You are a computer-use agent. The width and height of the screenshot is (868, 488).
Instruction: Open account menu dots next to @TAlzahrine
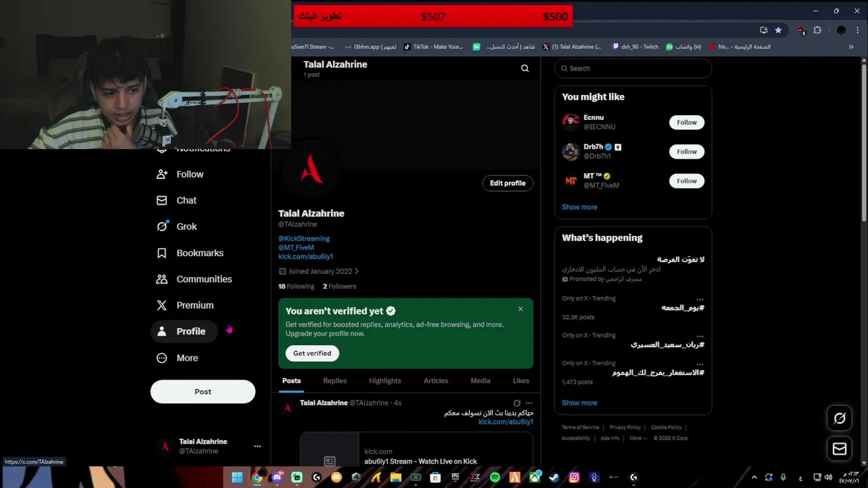pyautogui.click(x=257, y=446)
